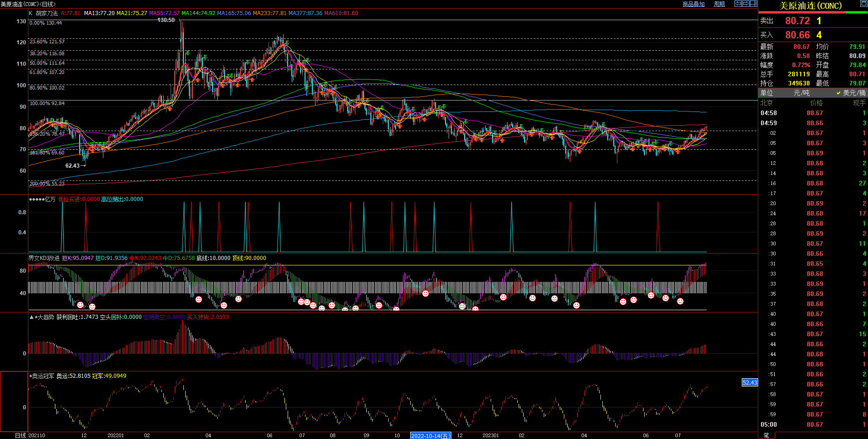
Task: Switch unit to 元/吨
Action: pos(801,93)
